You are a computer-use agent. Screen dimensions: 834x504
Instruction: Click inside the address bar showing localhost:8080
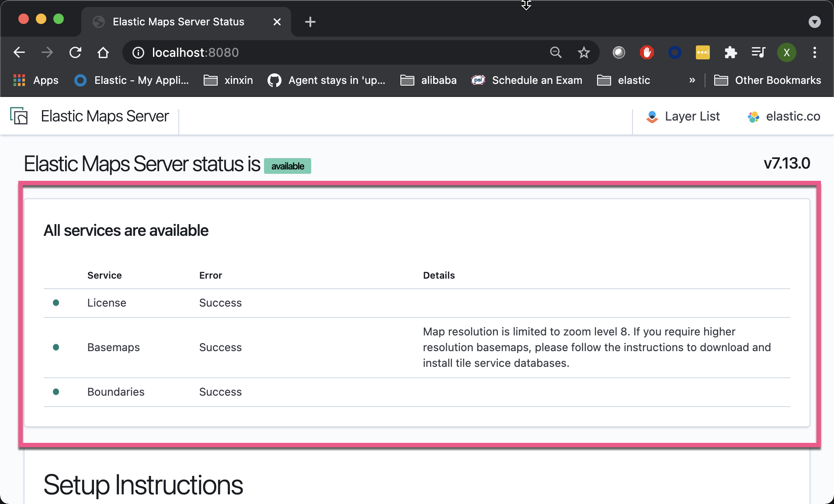click(195, 52)
